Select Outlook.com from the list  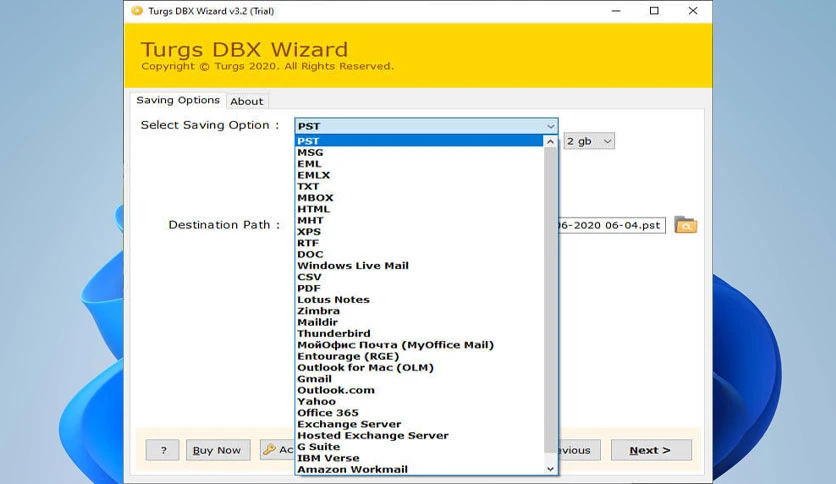[420, 390]
